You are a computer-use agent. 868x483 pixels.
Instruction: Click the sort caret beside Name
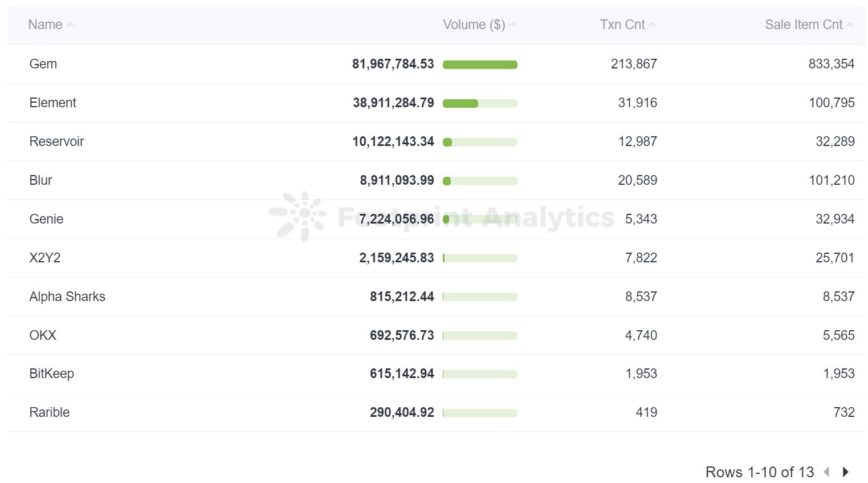70,25
